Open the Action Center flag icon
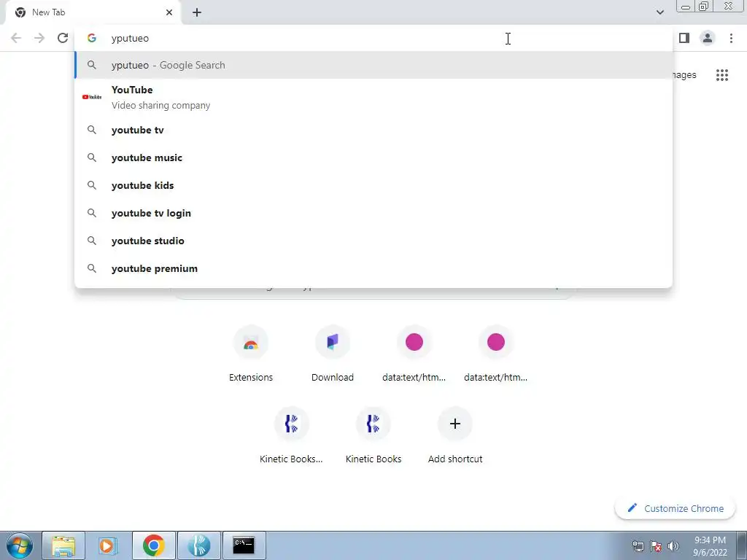Viewport: 747px width, 560px height. 656,546
